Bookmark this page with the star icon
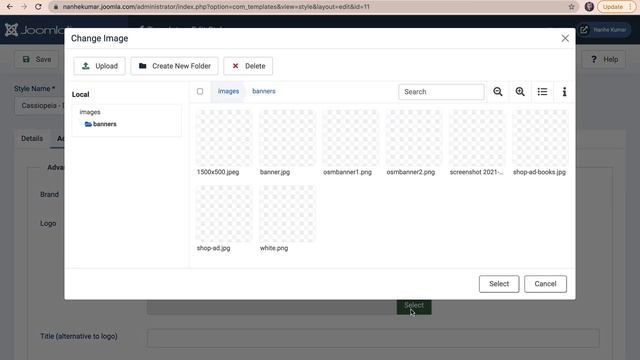Viewport: 640px width, 360px height. pos(571,7)
